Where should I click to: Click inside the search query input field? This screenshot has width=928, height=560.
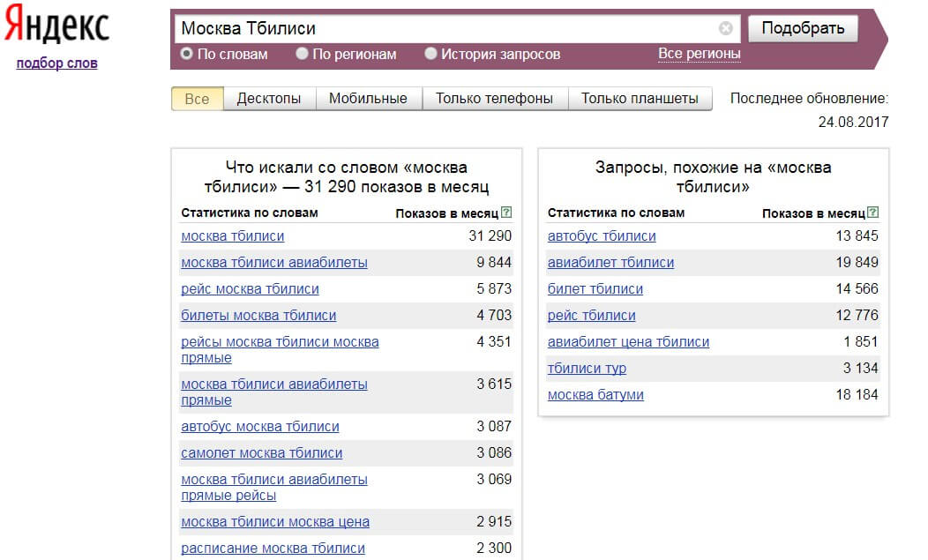tap(441, 28)
